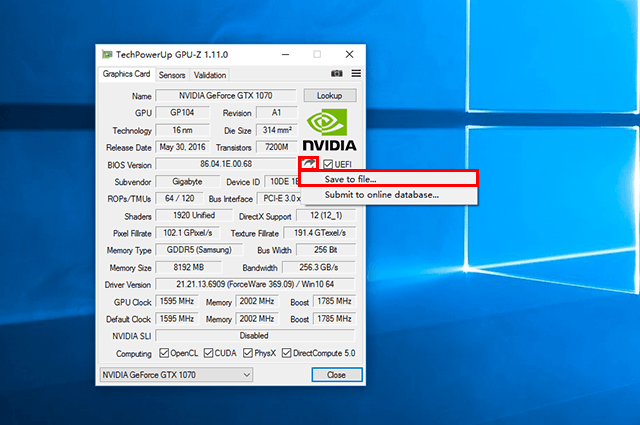640x425 pixels.
Task: Click the camera screenshot icon
Action: (336, 73)
